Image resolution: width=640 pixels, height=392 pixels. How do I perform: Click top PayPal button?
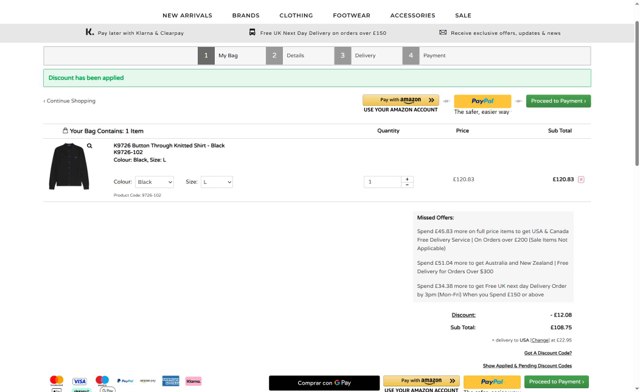coord(482,101)
